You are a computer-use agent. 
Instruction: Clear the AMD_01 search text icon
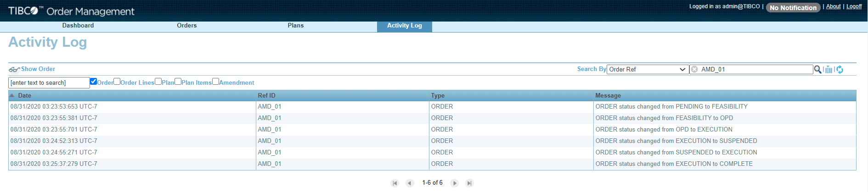click(694, 69)
